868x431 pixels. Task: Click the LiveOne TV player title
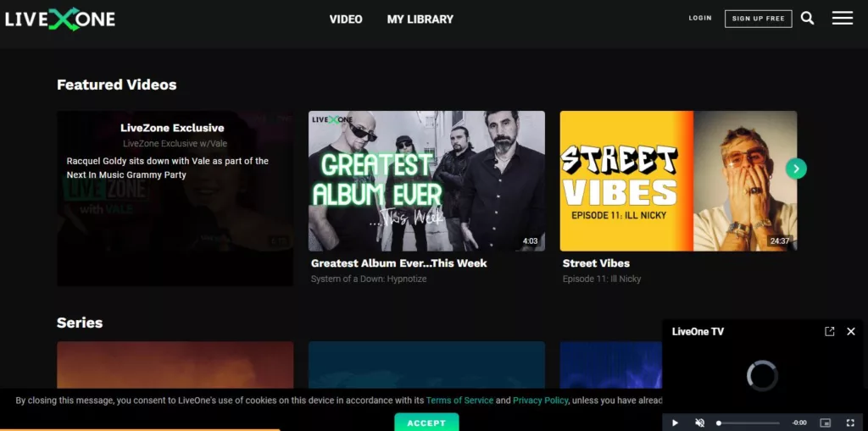[698, 331]
